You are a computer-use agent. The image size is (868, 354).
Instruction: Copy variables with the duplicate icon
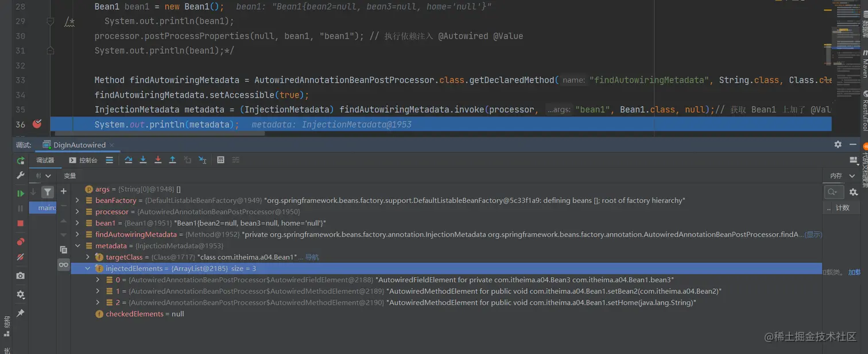click(64, 250)
